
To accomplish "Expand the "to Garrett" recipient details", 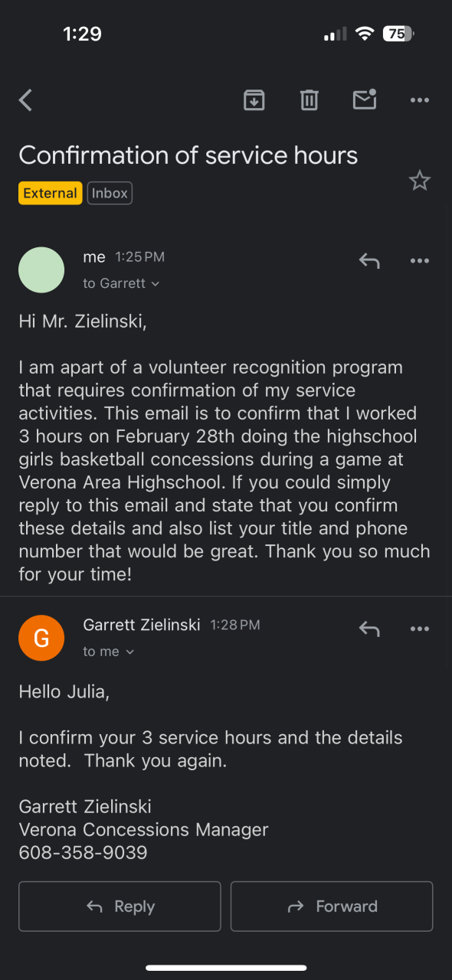I will [x=121, y=283].
